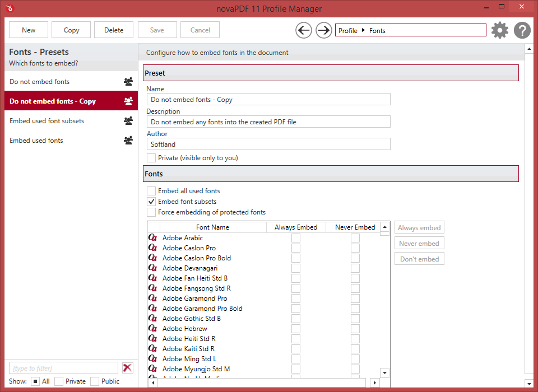Click the arrow between Profile and Fonts

pyautogui.click(x=363, y=30)
